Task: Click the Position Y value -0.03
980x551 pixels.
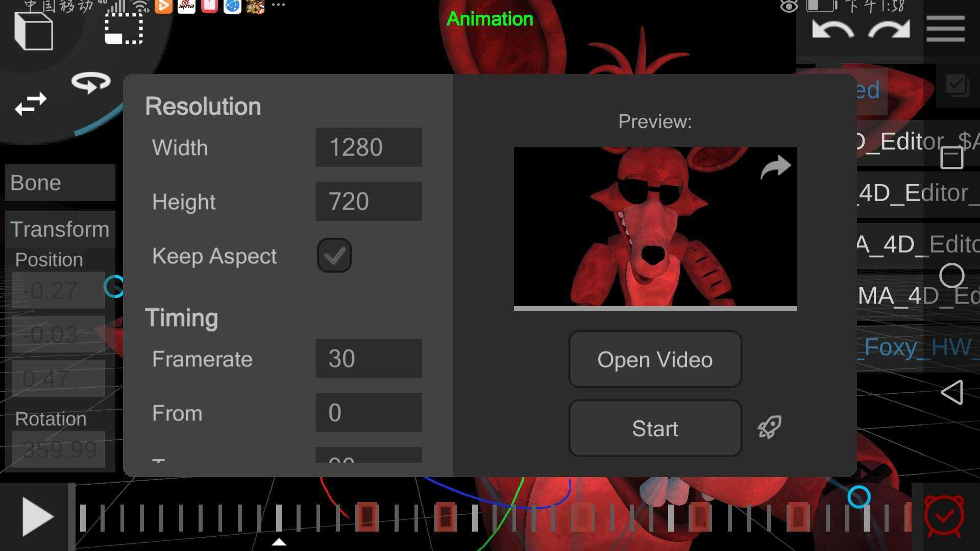Action: tap(58, 334)
